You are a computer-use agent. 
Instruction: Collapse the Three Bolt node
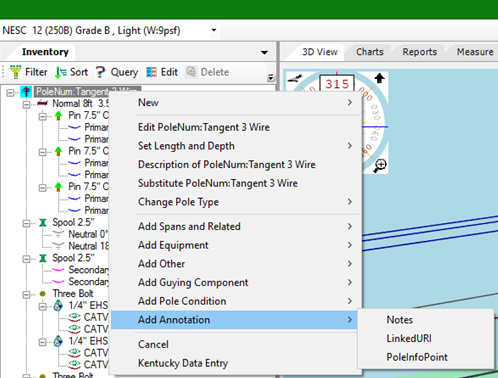tap(26, 295)
